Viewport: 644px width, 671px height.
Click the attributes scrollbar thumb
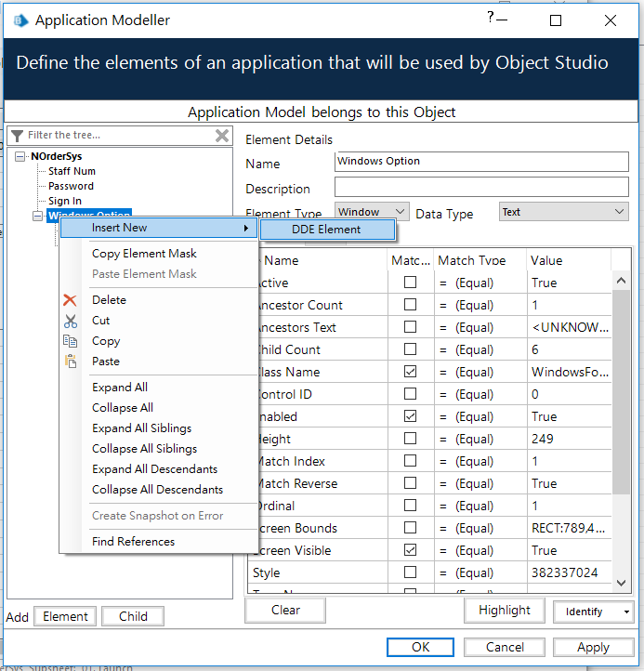tap(622, 392)
